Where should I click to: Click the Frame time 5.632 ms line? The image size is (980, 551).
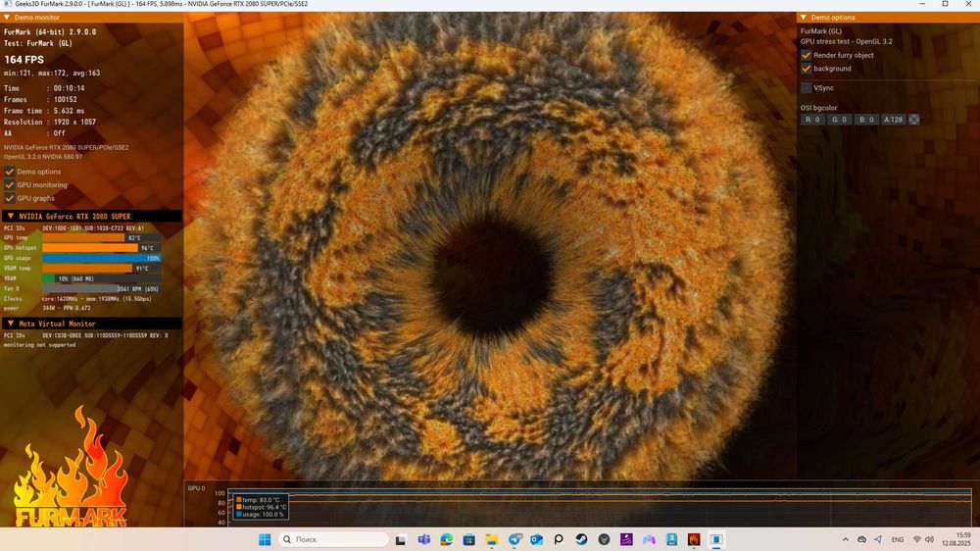[x=44, y=111]
